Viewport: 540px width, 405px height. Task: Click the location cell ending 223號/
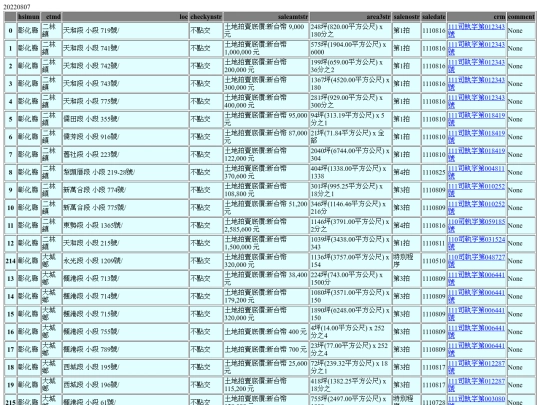click(125, 155)
